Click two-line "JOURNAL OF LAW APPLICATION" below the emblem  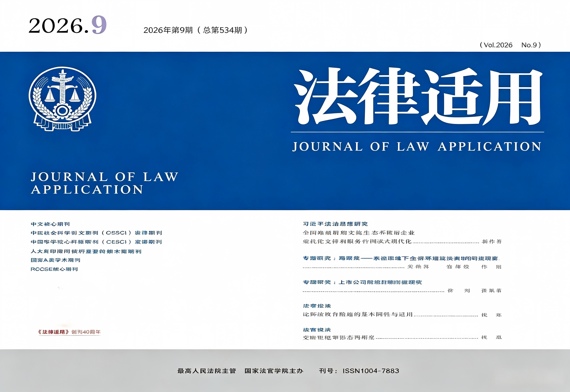pos(104,183)
